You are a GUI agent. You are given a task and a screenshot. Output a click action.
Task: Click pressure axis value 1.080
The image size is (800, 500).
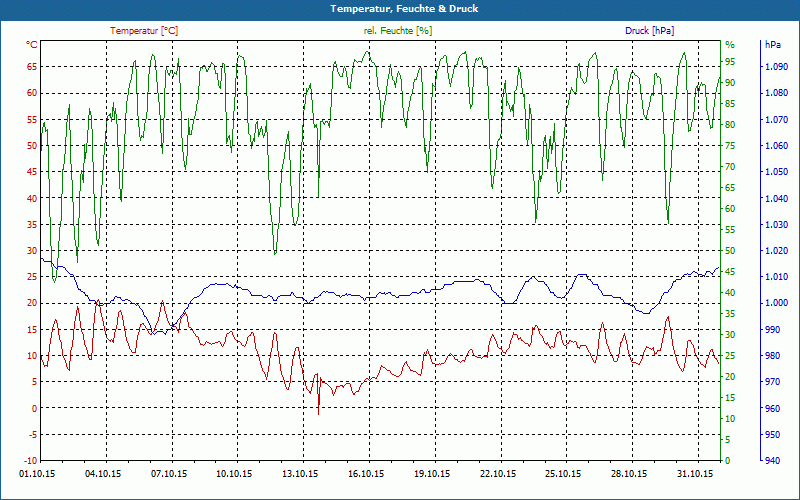776,93
